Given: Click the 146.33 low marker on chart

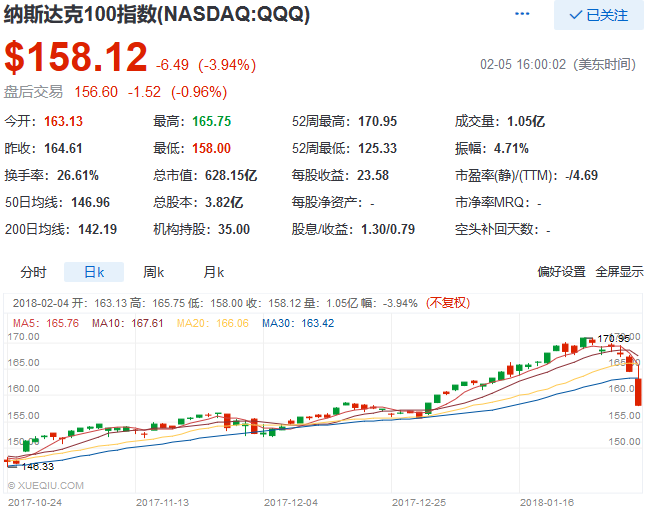Looking at the screenshot, I should coord(38,466).
